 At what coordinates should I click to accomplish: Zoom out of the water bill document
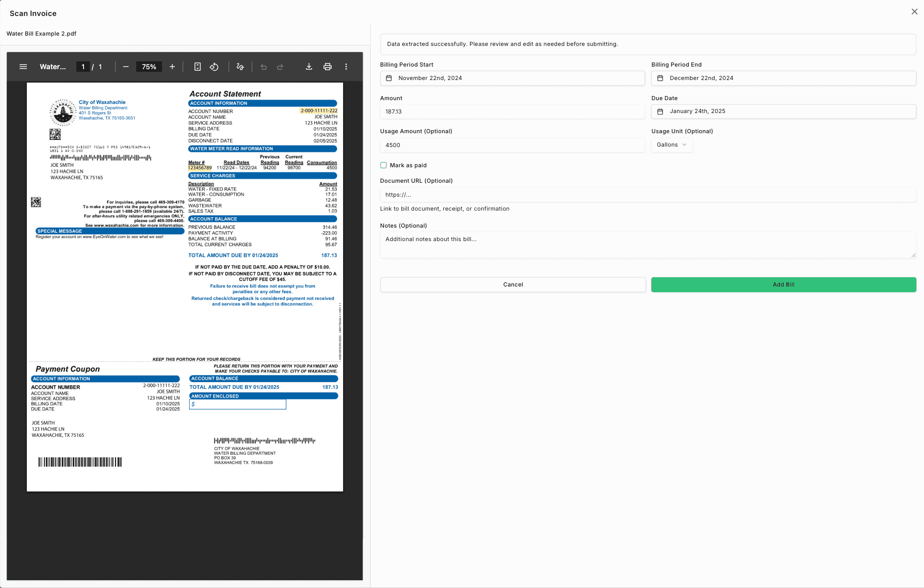tap(125, 67)
